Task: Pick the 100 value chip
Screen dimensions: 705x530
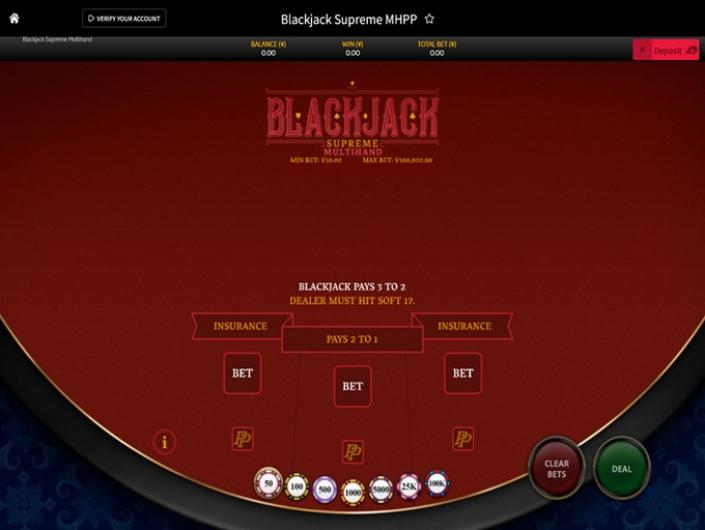Action: pos(297,487)
